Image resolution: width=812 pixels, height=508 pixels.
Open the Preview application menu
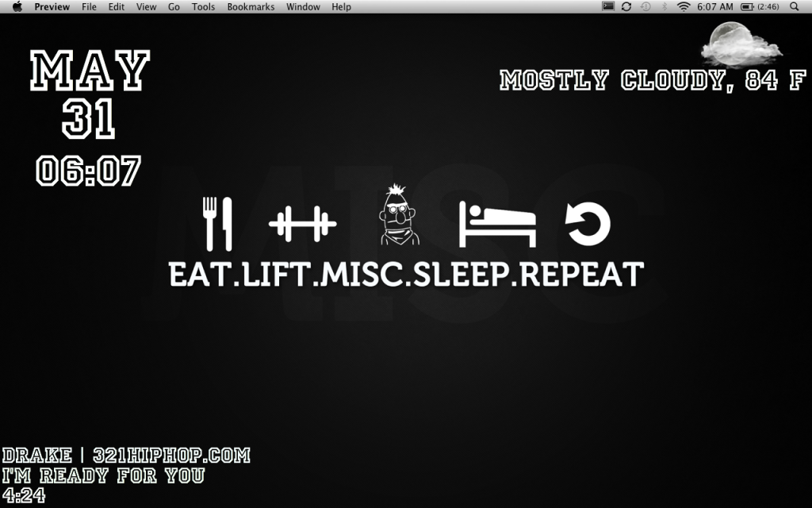coord(52,6)
